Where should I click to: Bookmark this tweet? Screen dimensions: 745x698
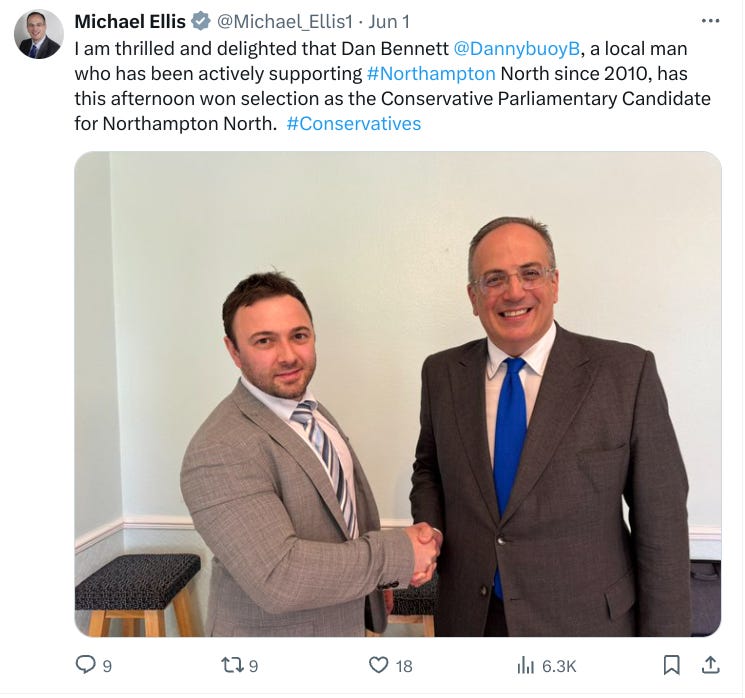(671, 665)
